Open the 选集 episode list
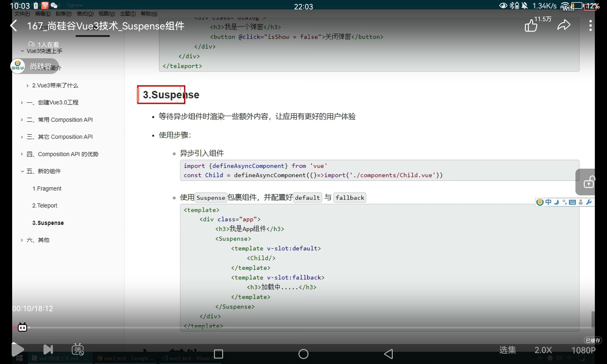Image resolution: width=607 pixels, height=364 pixels. point(507,350)
